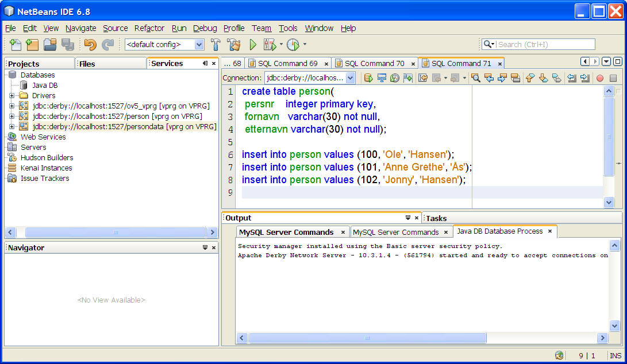The width and height of the screenshot is (627, 364).
Task: Open the Profile Main Project dropdown arrow
Action: [305, 44]
